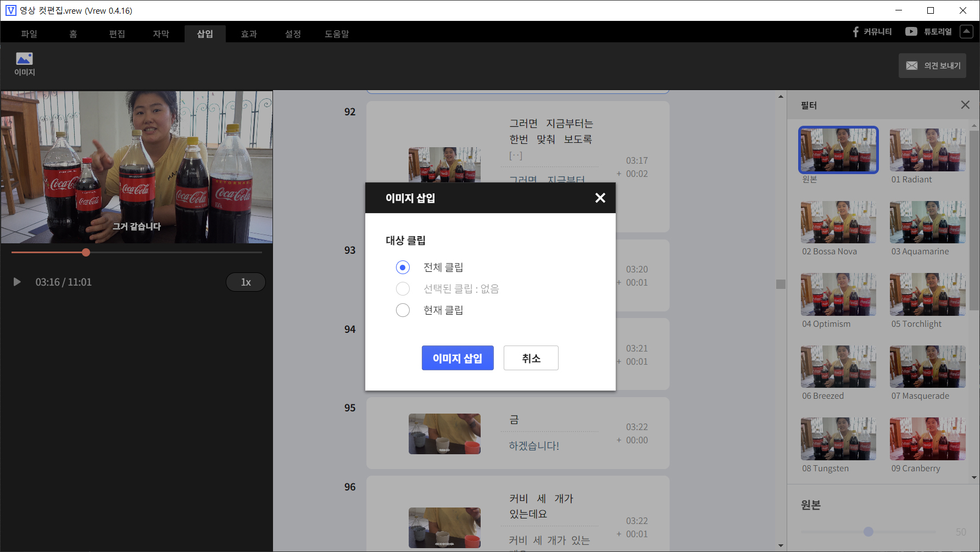The image size is (980, 552).
Task: Click the image insert icon in ribbon
Action: point(24,64)
